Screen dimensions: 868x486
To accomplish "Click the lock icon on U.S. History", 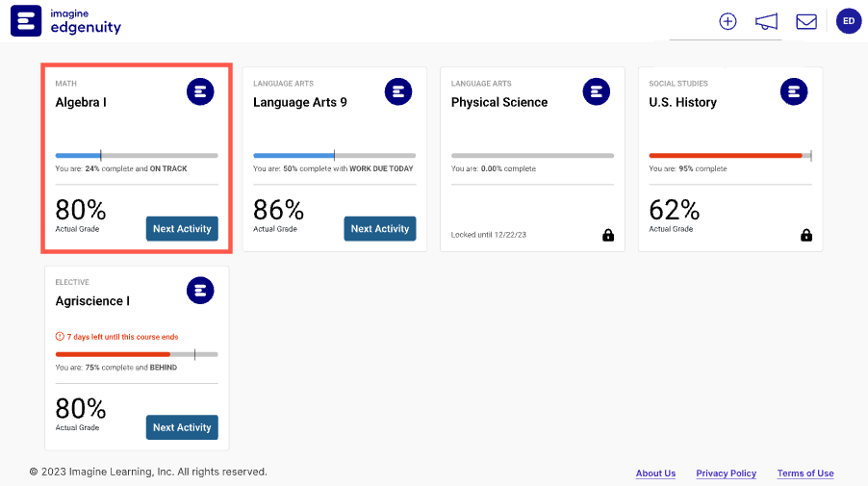I will click(x=806, y=235).
